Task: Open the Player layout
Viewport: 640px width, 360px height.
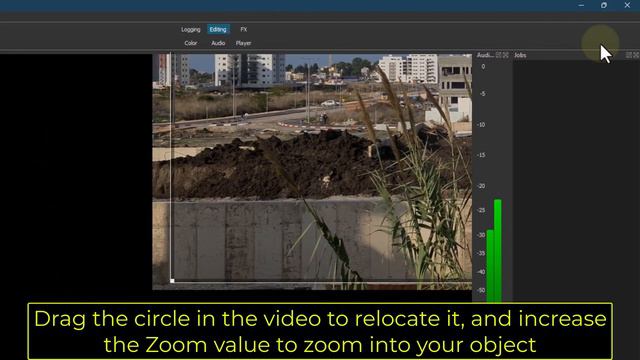Action: pyautogui.click(x=243, y=43)
